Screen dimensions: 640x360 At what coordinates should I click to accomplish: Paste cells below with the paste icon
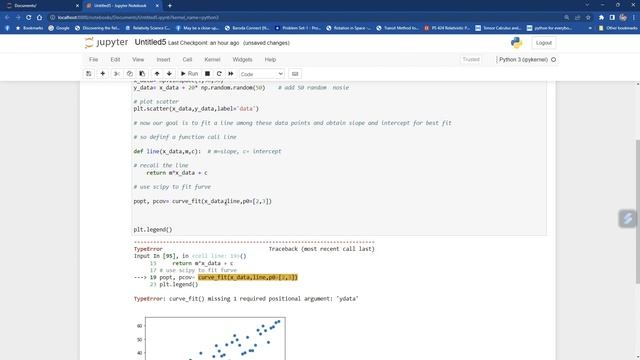coord(142,74)
